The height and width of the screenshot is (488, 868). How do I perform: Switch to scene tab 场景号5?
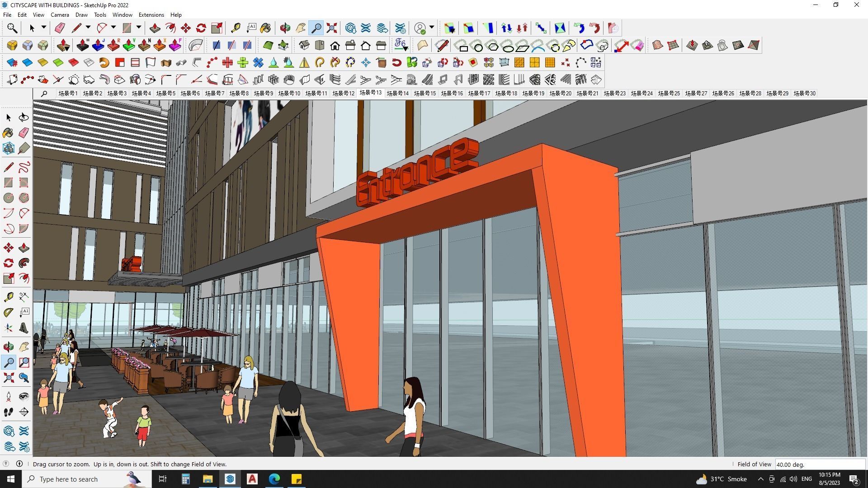click(165, 94)
